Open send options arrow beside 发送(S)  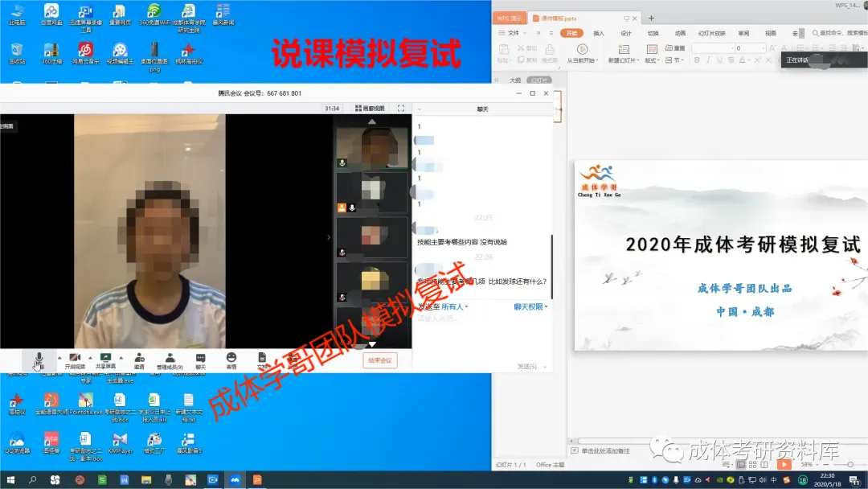[x=545, y=367]
